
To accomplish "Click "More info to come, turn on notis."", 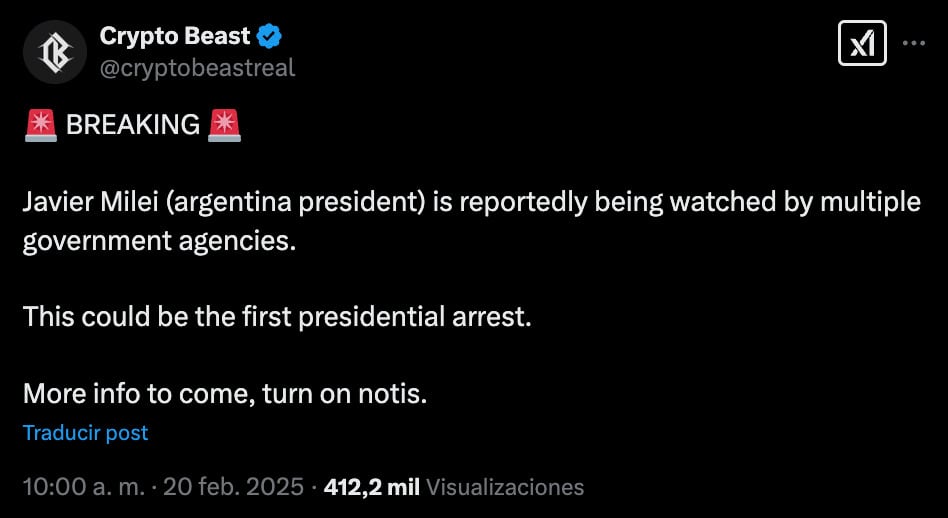I will 225,393.
